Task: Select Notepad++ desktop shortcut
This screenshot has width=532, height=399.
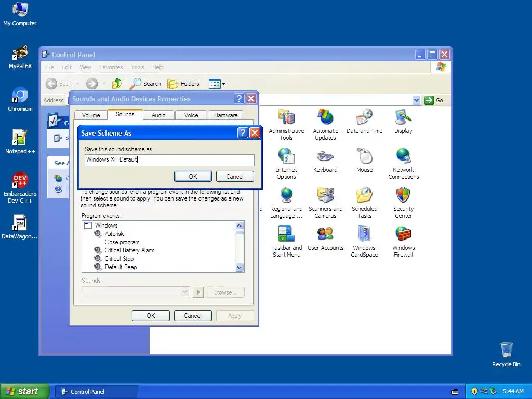Action: [x=20, y=142]
